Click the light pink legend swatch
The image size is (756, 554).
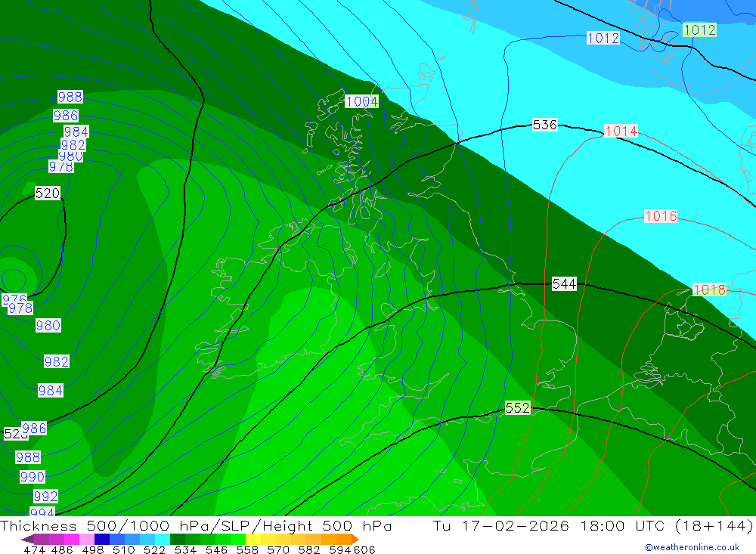(87, 539)
